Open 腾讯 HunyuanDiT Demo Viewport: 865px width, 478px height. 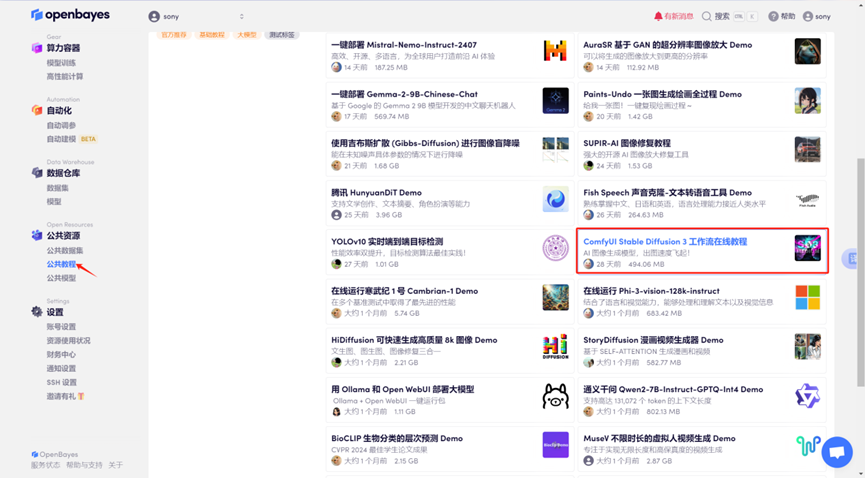pos(376,193)
